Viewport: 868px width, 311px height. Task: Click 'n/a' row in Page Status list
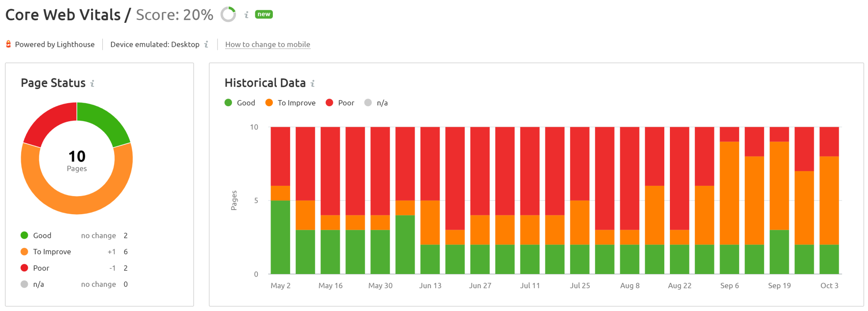click(74, 284)
